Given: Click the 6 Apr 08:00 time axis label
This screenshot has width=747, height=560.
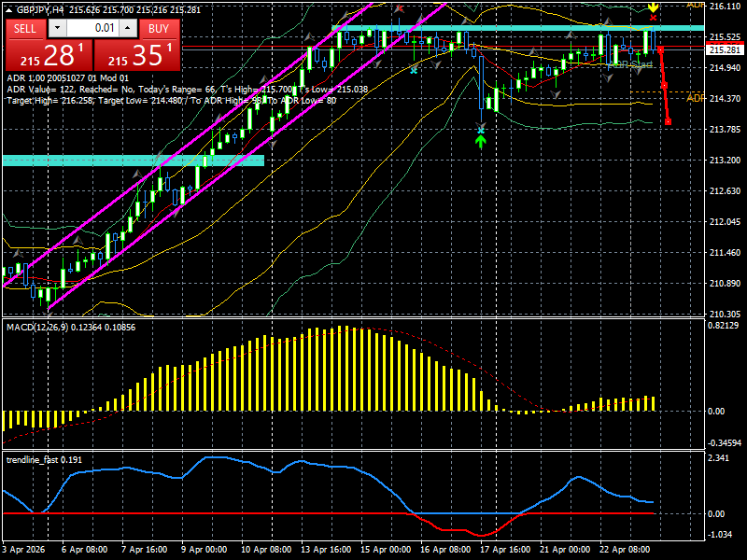Looking at the screenshot, I should (x=85, y=550).
